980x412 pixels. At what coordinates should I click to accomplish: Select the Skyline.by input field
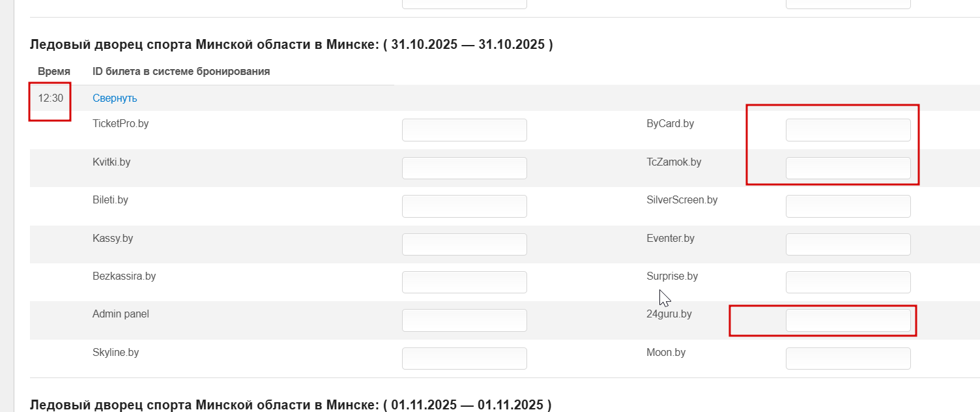pyautogui.click(x=464, y=359)
